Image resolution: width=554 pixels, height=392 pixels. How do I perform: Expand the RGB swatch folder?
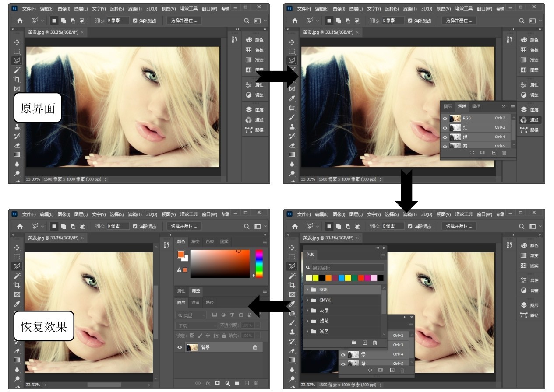(x=307, y=290)
